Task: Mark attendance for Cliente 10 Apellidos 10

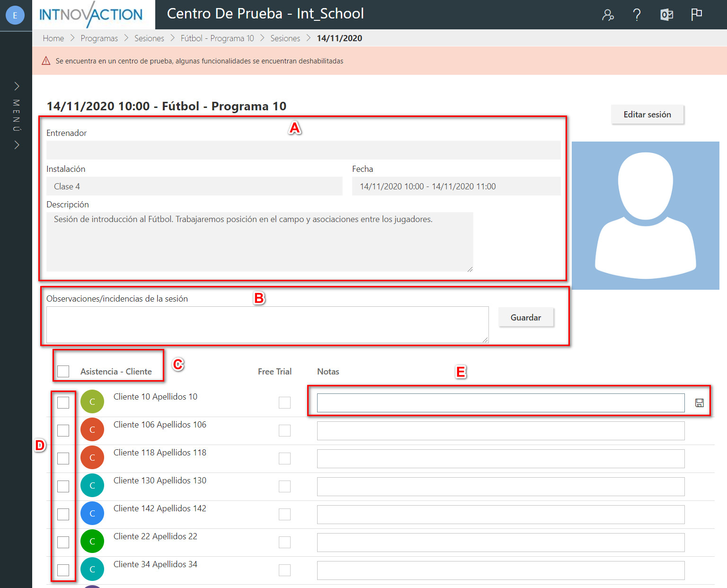Action: 63,402
